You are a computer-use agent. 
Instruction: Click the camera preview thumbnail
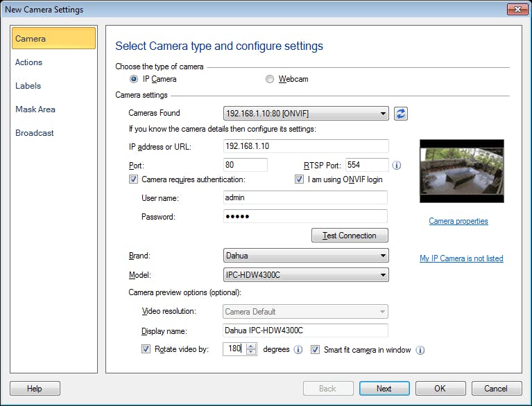click(x=461, y=171)
